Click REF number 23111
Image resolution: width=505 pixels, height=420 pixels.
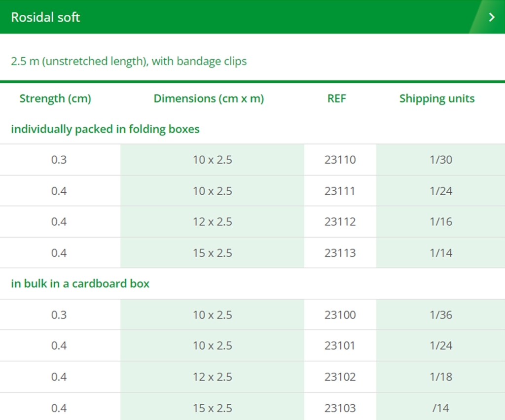pyautogui.click(x=340, y=191)
